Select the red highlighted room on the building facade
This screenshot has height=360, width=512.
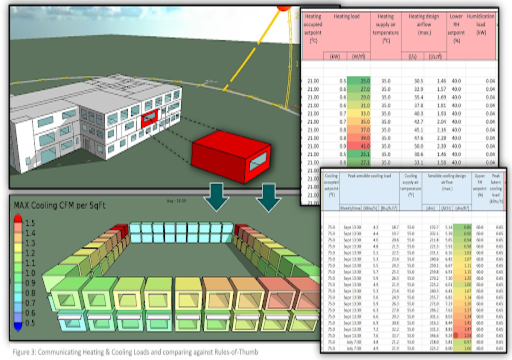150,118
